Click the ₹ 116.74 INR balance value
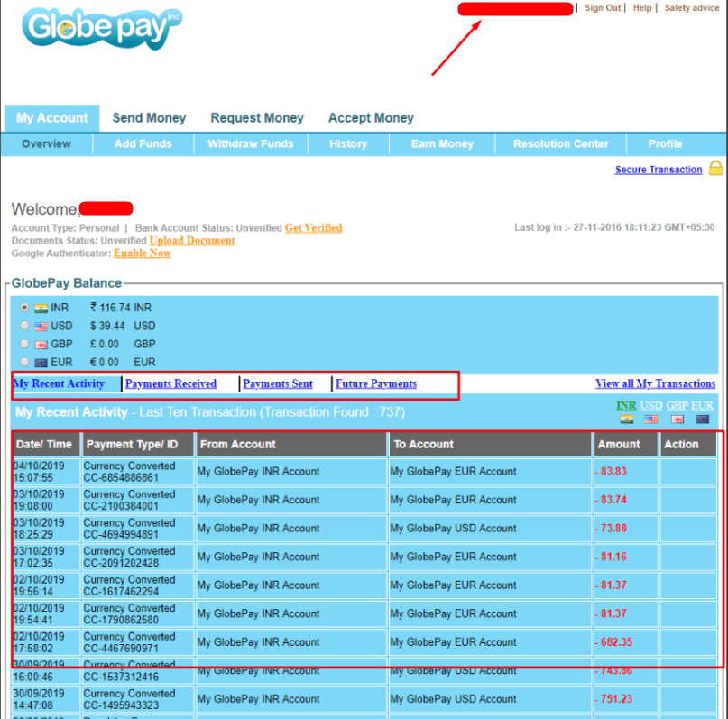This screenshot has width=728, height=719. click(121, 308)
